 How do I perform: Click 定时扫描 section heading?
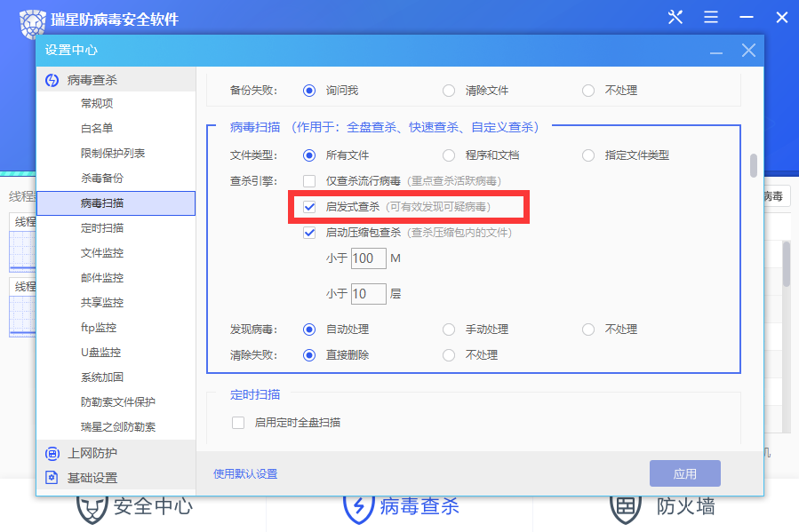click(x=255, y=394)
